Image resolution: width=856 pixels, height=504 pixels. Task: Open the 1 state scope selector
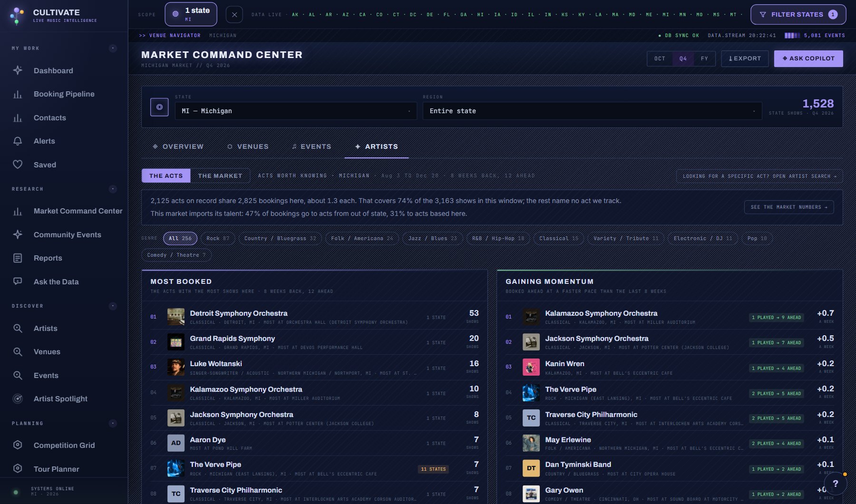(191, 14)
